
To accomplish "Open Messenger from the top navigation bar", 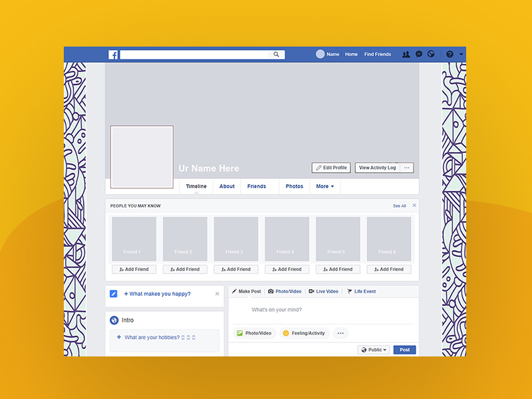I will tap(418, 54).
